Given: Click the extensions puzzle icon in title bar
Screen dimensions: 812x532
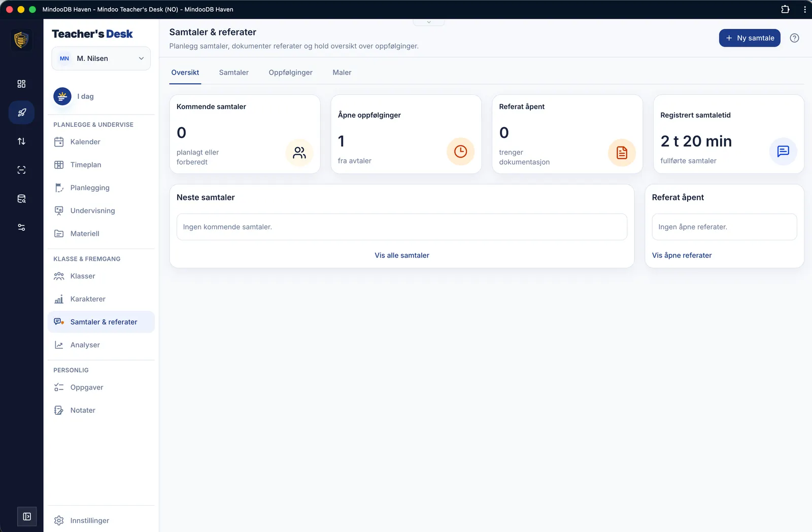Looking at the screenshot, I should pyautogui.click(x=785, y=9).
